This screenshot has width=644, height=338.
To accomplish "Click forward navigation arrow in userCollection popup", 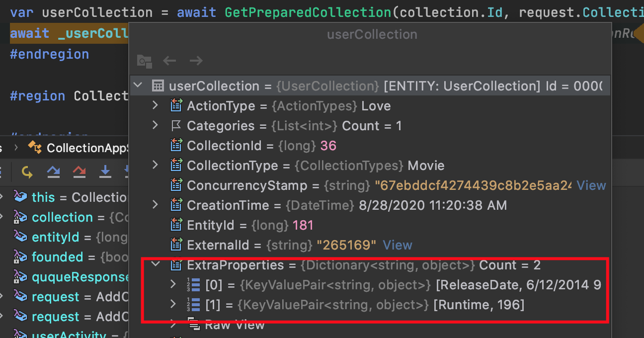I will [196, 61].
